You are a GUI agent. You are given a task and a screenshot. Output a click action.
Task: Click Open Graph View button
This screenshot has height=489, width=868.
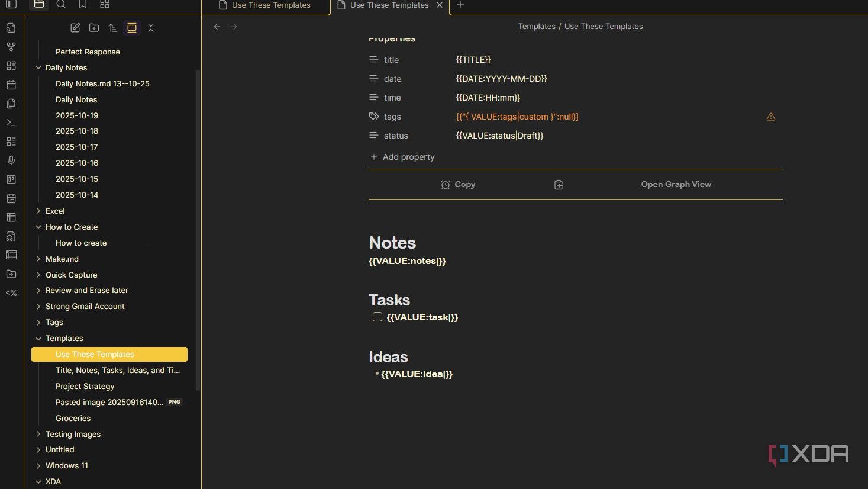tap(676, 185)
